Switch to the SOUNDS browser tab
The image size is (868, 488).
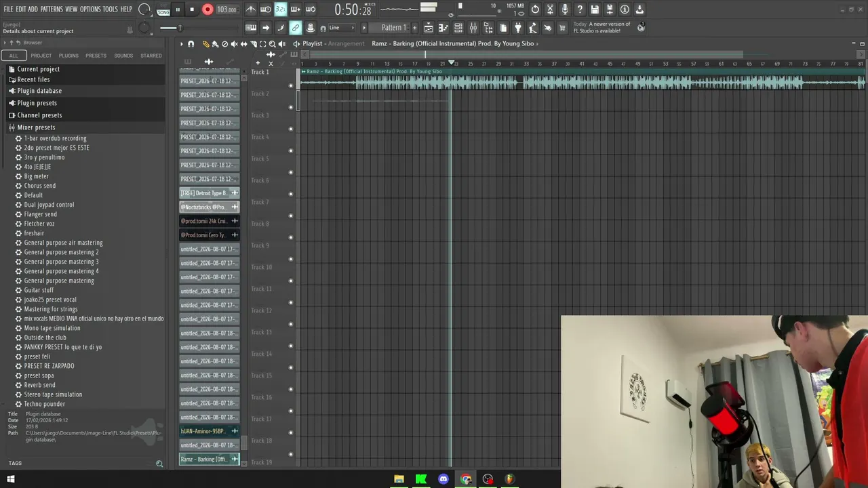pos(123,56)
